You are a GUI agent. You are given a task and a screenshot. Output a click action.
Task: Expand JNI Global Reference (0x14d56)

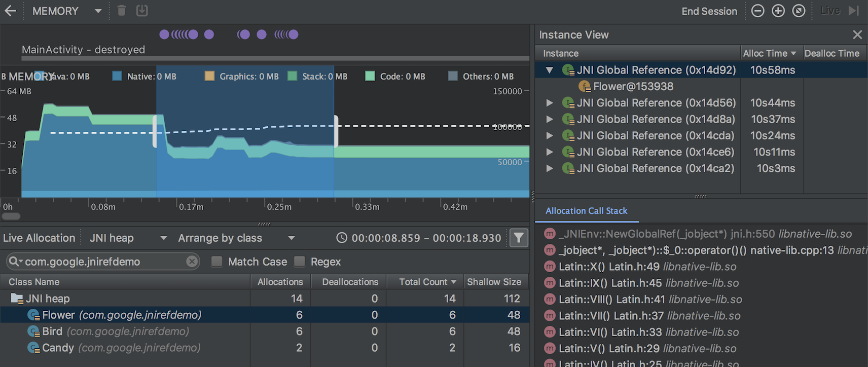(549, 103)
